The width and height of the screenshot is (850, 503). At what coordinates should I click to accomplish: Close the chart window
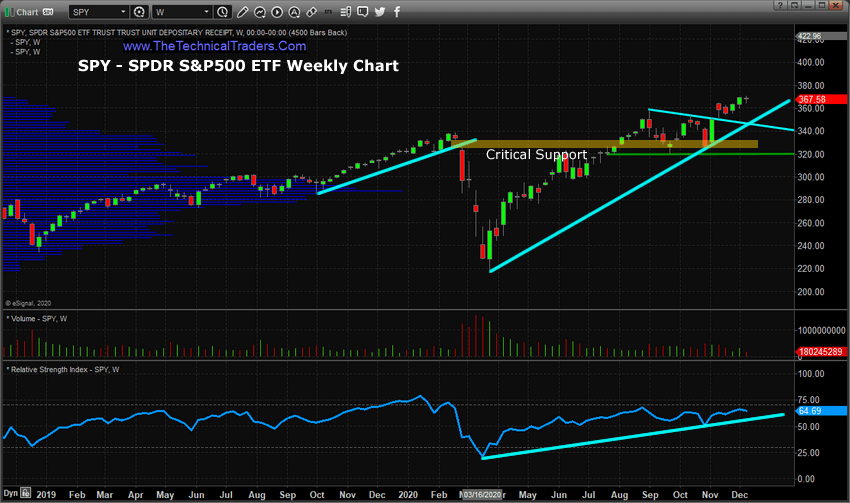click(x=836, y=5)
